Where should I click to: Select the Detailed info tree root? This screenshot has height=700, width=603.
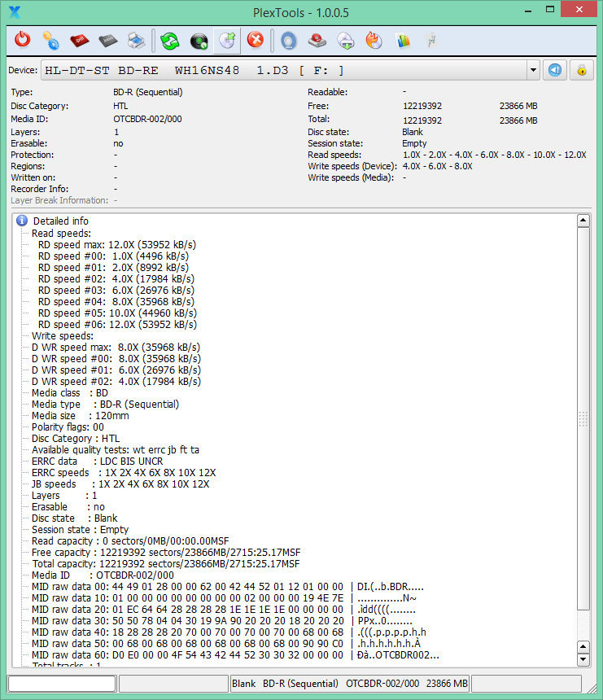pyautogui.click(x=61, y=221)
